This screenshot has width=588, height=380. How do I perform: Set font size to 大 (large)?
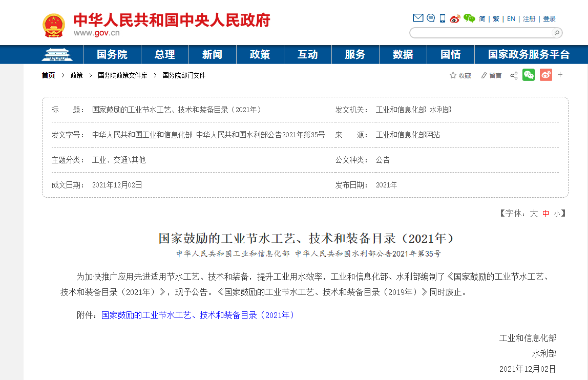pos(534,214)
